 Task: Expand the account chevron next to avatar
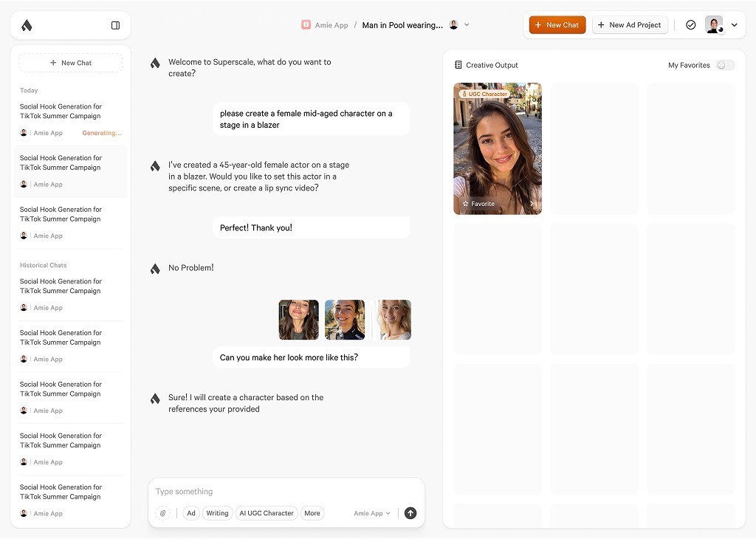click(735, 24)
